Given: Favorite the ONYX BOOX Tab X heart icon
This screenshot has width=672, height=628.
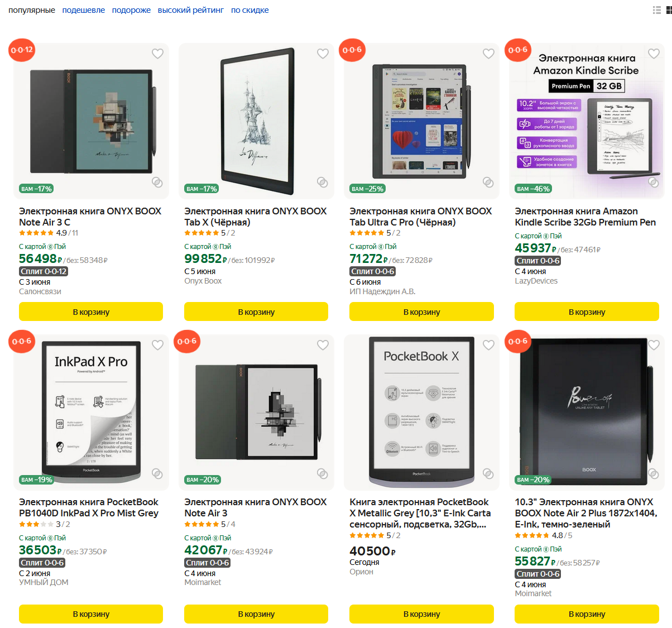Looking at the screenshot, I should [x=323, y=54].
